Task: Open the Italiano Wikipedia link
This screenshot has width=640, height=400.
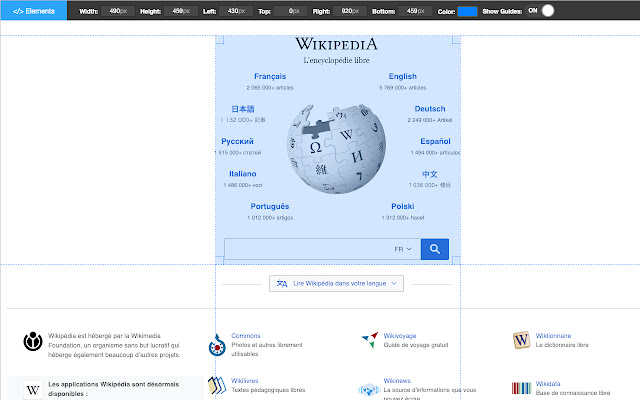Action: [242, 174]
